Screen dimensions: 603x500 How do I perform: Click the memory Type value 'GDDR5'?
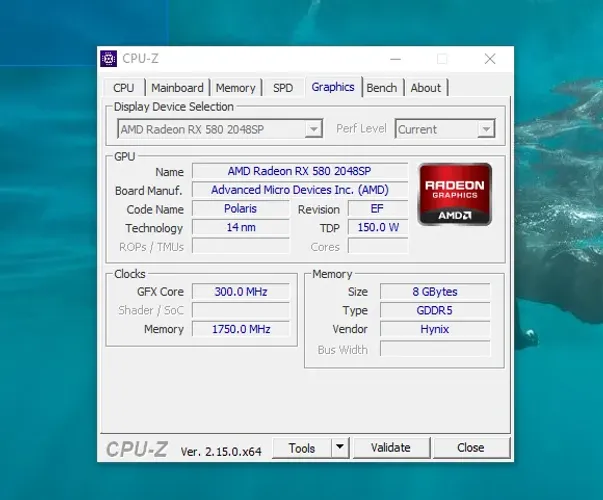pyautogui.click(x=435, y=310)
